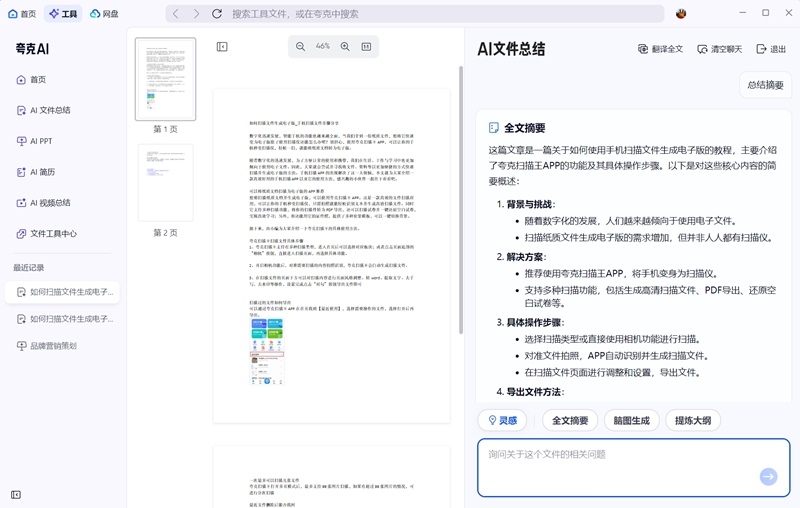Click the AI文件总结 panel title
The image size is (800, 508).
(x=511, y=49)
